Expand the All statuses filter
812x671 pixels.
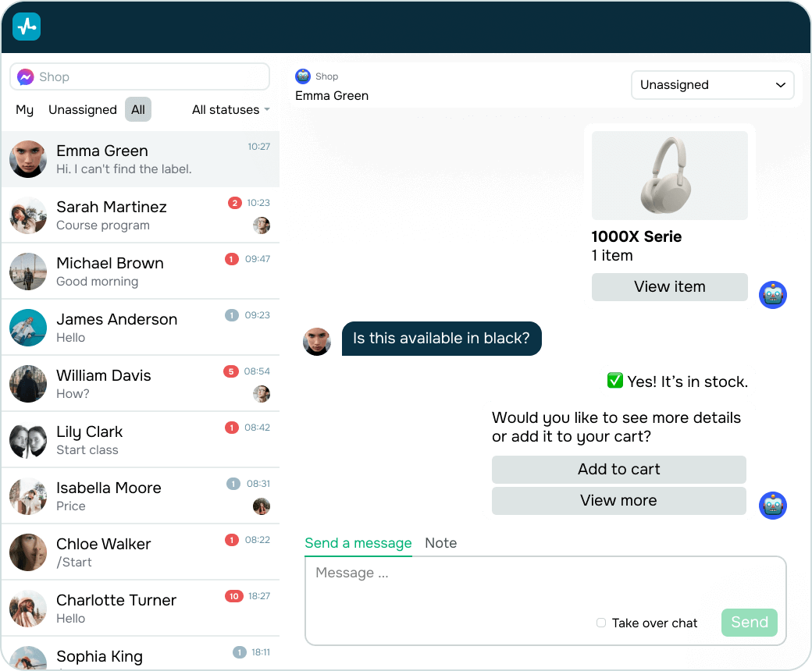(x=231, y=110)
